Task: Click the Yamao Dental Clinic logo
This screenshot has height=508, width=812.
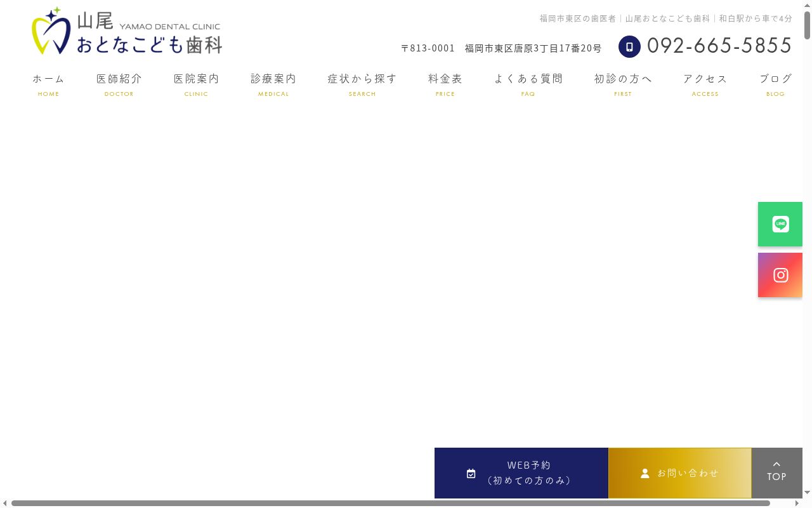Action: (x=127, y=30)
